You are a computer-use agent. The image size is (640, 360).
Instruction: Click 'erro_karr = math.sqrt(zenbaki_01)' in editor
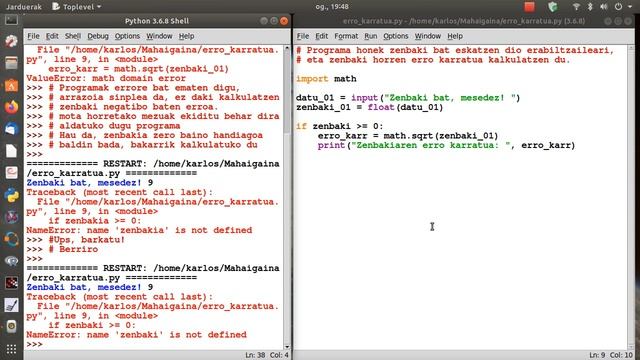[408, 136]
